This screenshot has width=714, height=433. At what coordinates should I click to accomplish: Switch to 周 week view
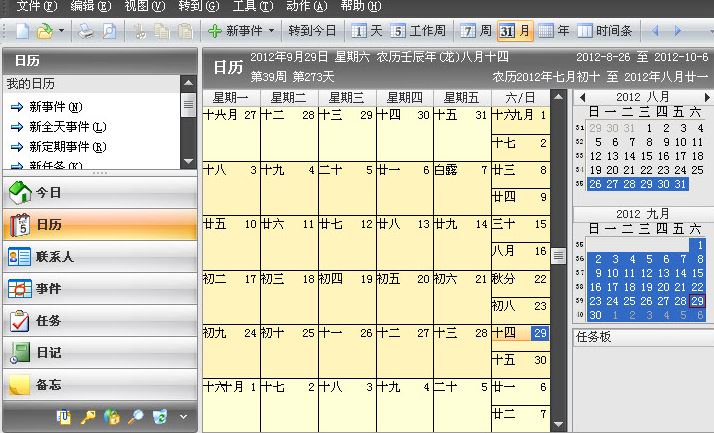[x=476, y=31]
